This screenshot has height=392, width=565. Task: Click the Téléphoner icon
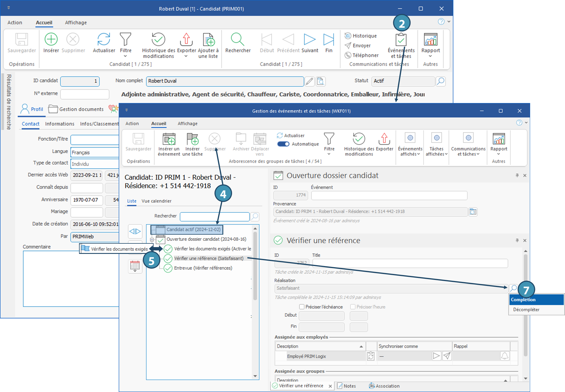pos(348,55)
